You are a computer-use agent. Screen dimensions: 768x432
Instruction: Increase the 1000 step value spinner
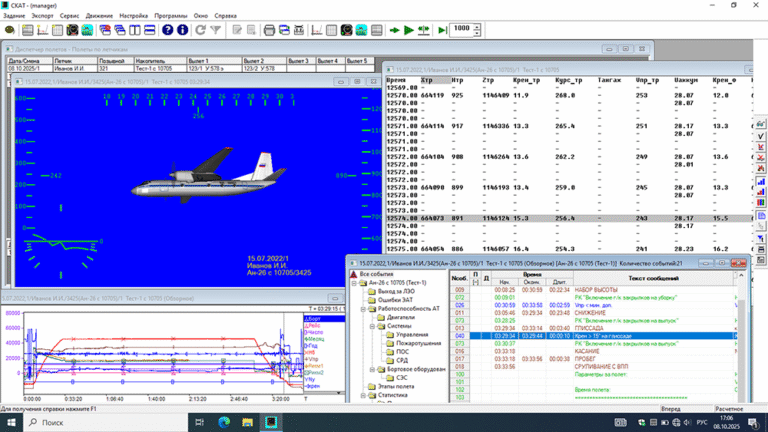478,26
